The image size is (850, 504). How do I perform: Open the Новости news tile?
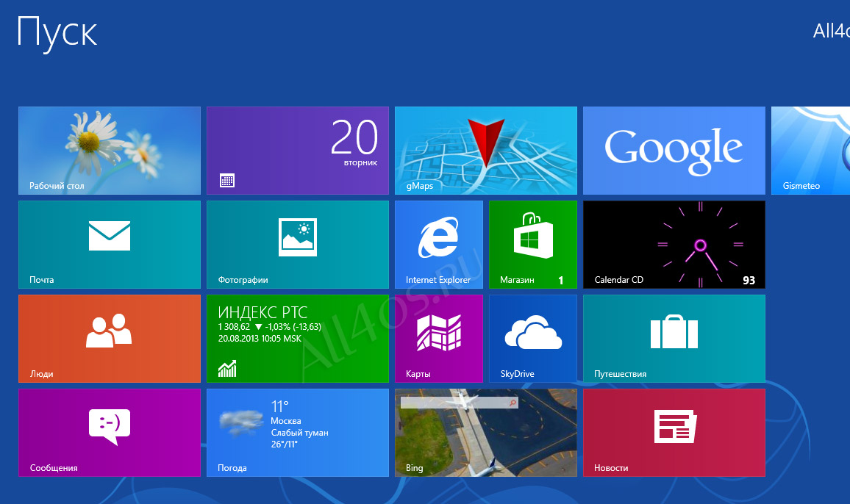(674, 433)
